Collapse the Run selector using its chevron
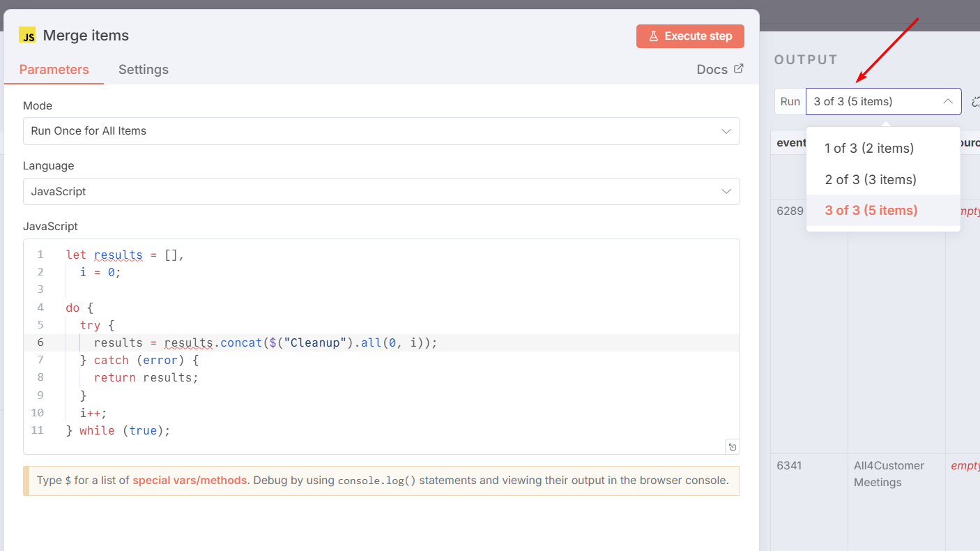Viewport: 980px width, 551px height. pyautogui.click(x=948, y=102)
